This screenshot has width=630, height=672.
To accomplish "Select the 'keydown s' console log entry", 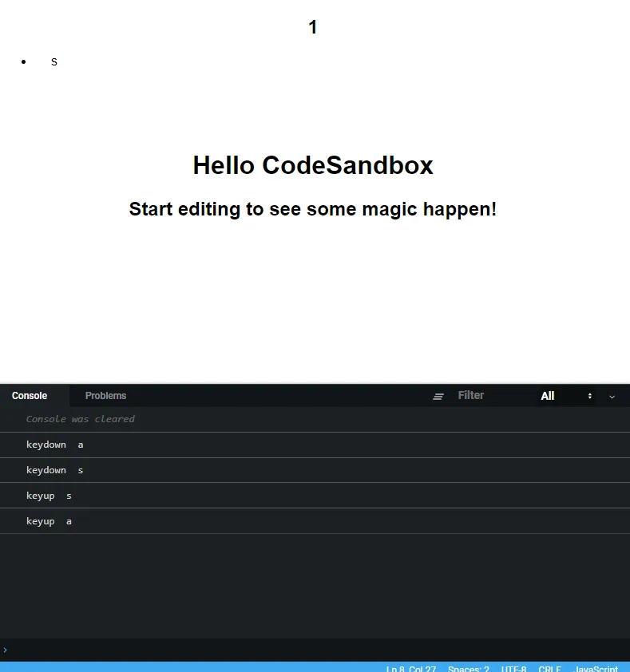I will [x=315, y=470].
